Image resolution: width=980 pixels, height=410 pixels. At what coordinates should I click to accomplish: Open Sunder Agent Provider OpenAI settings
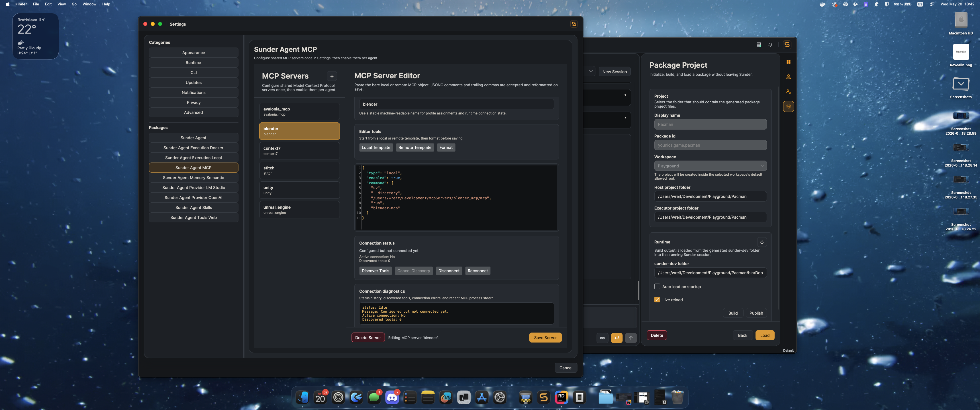(x=194, y=197)
